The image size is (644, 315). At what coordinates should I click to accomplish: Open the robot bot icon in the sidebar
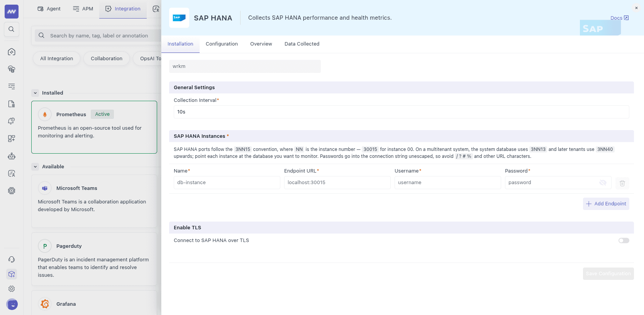point(12,156)
